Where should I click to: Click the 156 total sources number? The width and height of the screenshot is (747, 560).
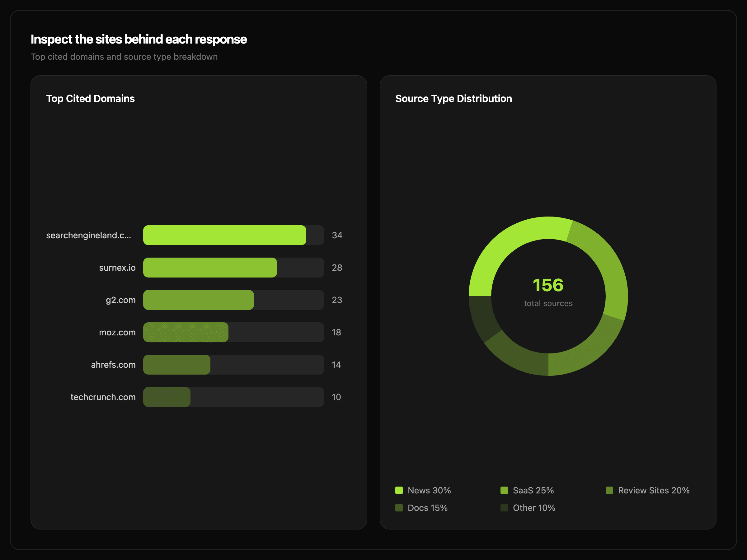[x=548, y=285]
